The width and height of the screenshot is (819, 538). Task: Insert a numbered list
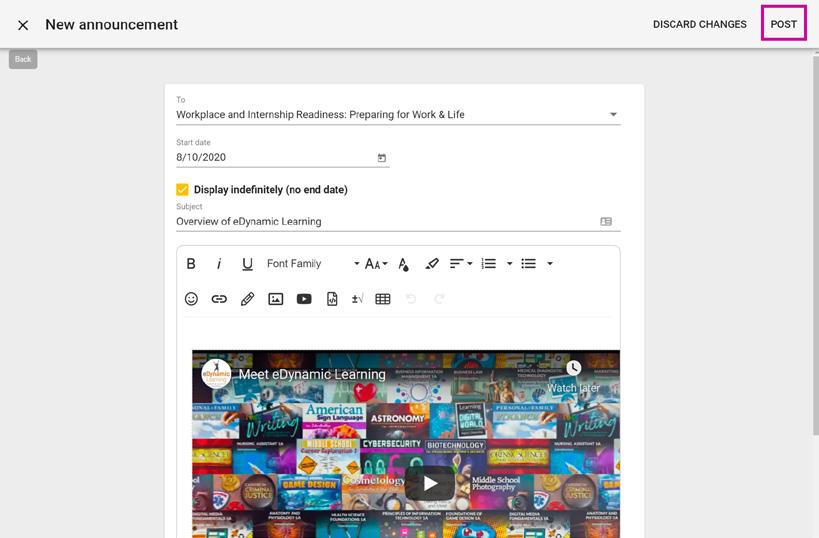pos(489,264)
